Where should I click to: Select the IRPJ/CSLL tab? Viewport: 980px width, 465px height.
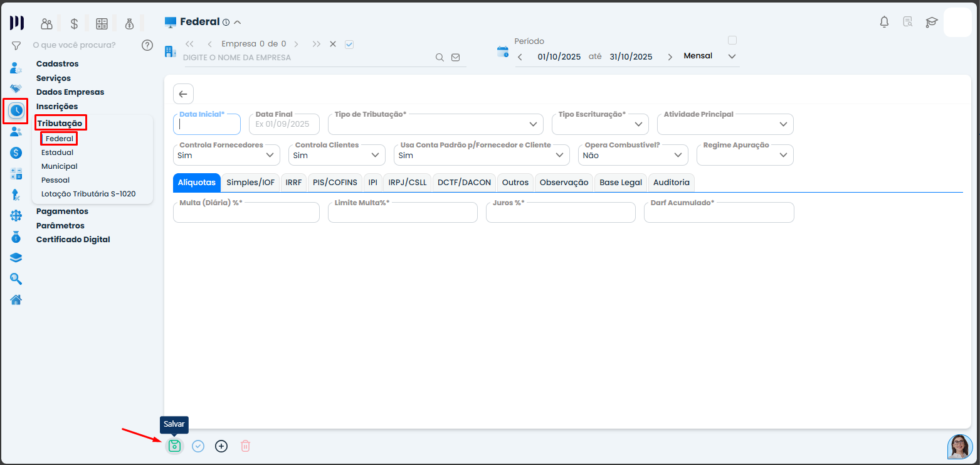(x=408, y=183)
